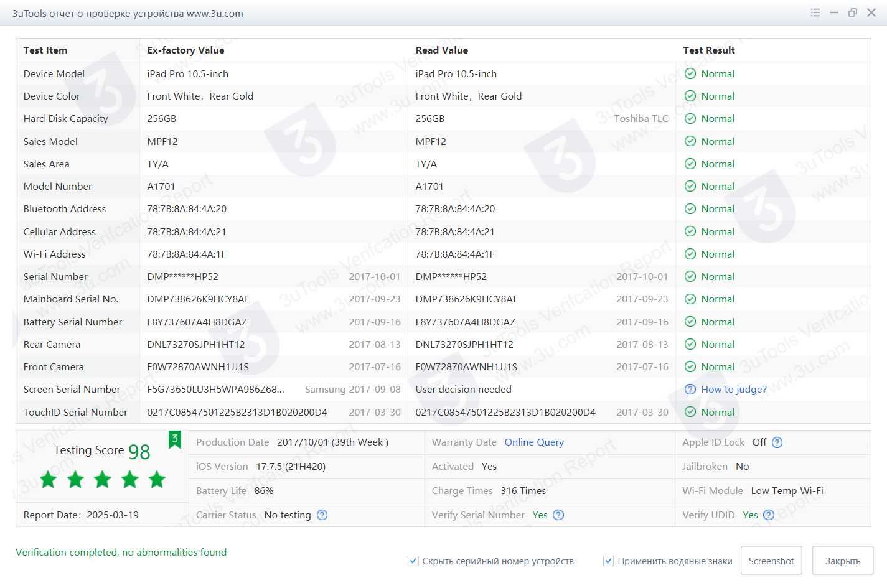Select the Activated Yes value
The width and height of the screenshot is (887, 588).
coord(489,466)
